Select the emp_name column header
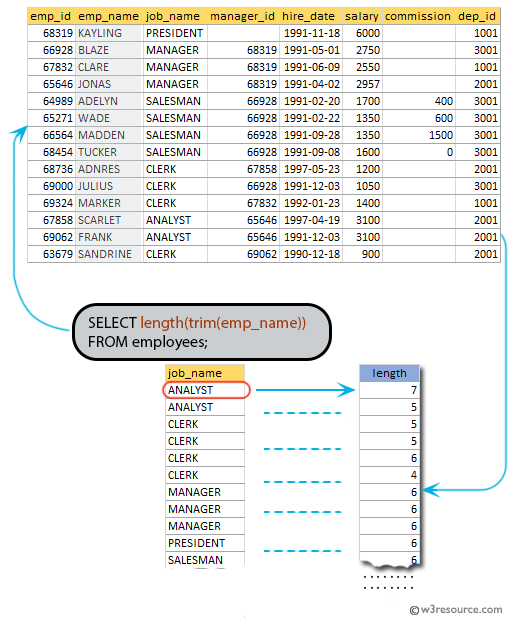The image size is (524, 623). [108, 16]
